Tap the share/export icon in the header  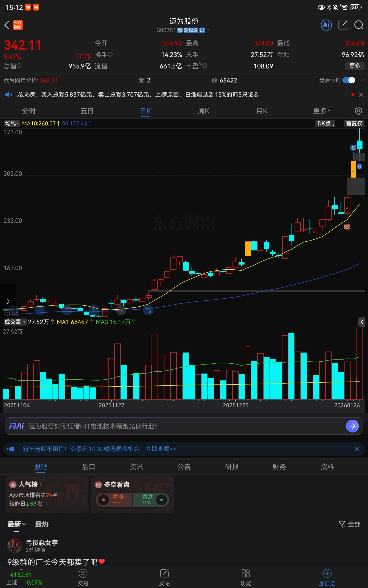(343, 25)
